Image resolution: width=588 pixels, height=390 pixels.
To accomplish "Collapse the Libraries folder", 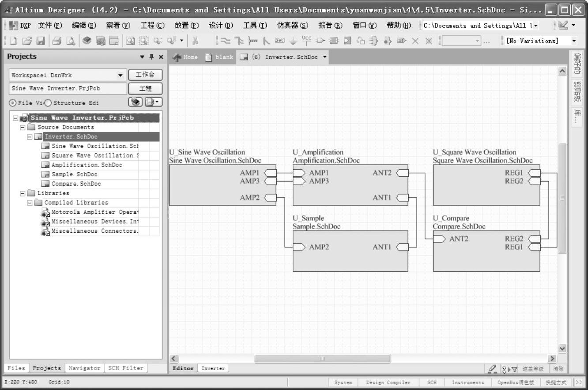I will click(23, 193).
